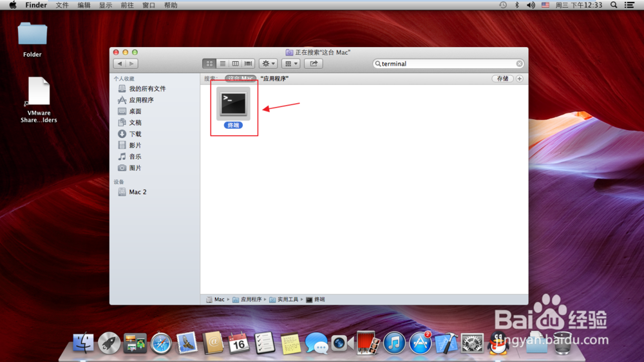The width and height of the screenshot is (644, 362).
Task: Launch QQ penguin icon in dock
Action: (498, 343)
